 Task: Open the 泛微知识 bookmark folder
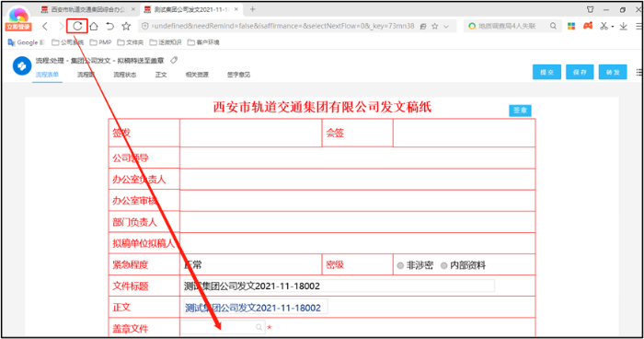tap(166, 42)
